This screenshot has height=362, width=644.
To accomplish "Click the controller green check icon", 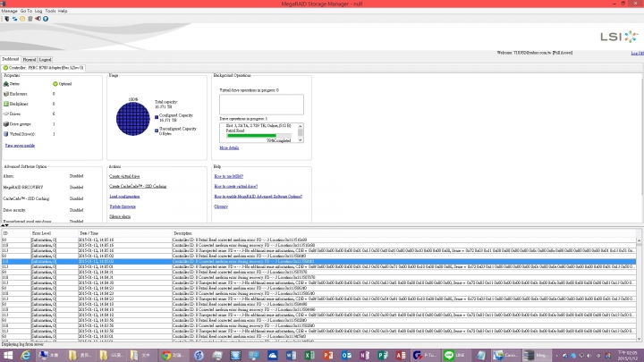I will [x=5, y=68].
